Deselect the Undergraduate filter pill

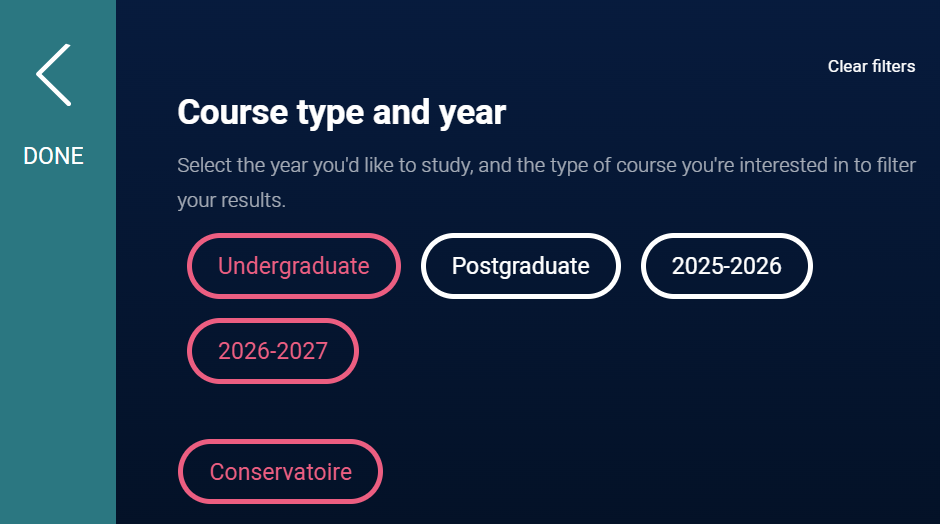click(x=294, y=266)
